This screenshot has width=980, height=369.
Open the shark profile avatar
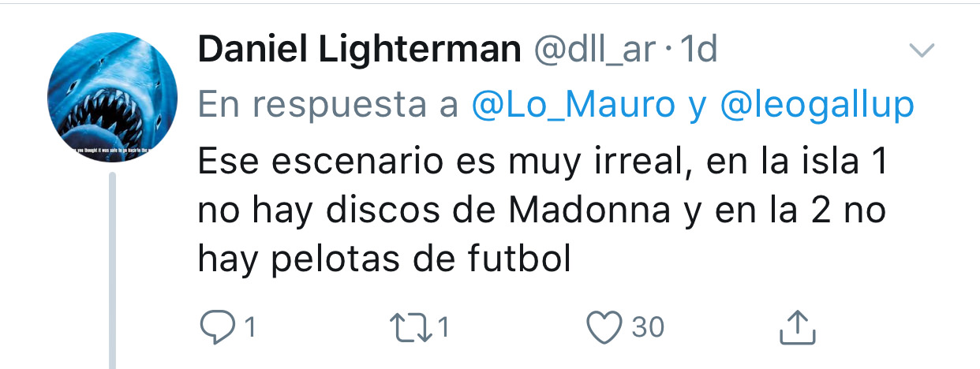click(x=112, y=99)
